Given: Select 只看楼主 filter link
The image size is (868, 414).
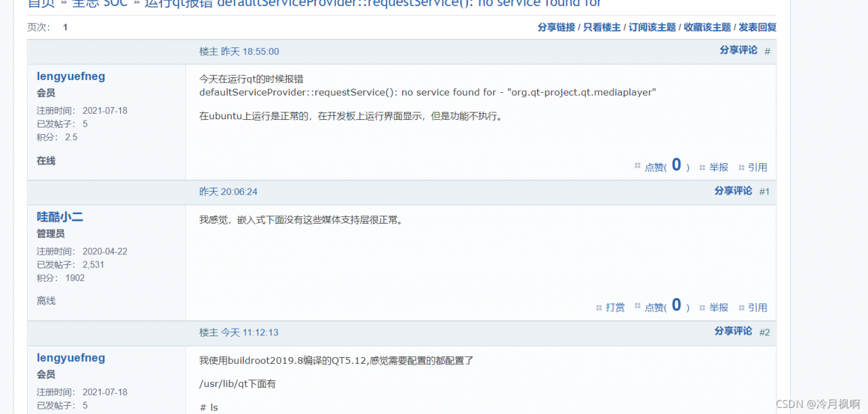Looking at the screenshot, I should [601, 28].
